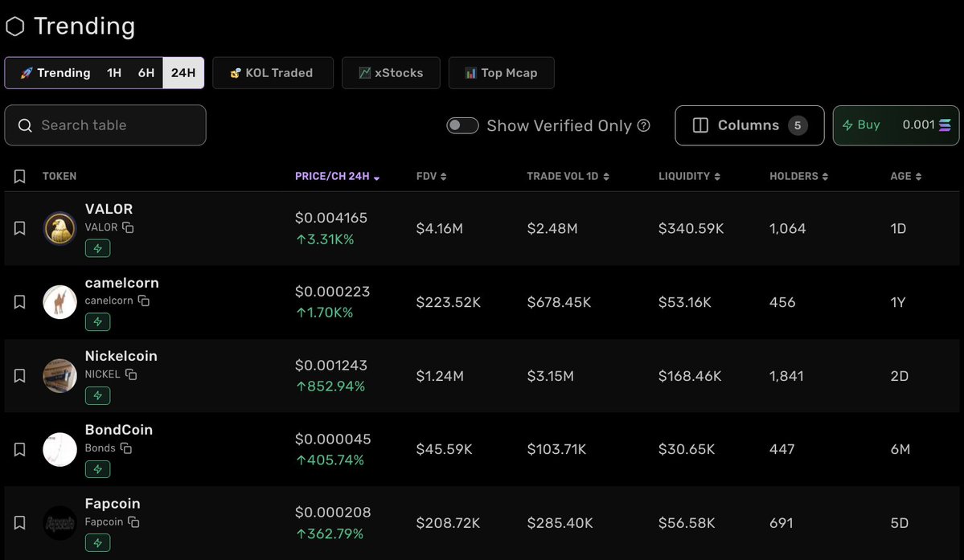Screen dimensions: 964x560
Task: Bookmark the Nickelcoin token row
Action: coord(20,376)
